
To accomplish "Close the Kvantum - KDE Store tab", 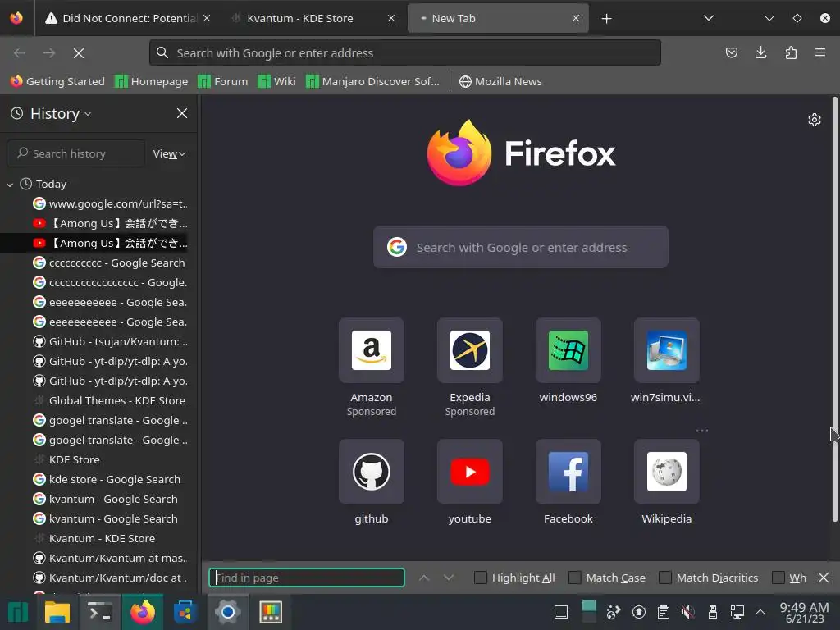I will pos(391,18).
